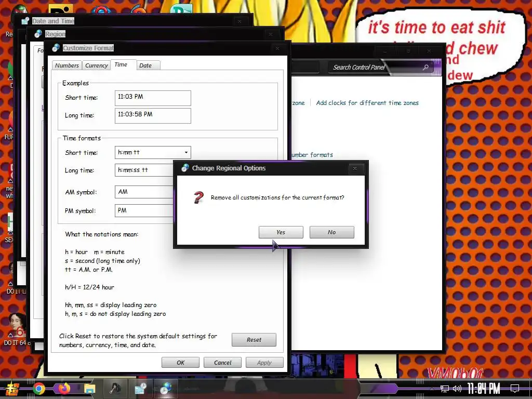The image size is (532, 399).
Task: Click the Customize Format title bar icon
Action: [x=56, y=48]
